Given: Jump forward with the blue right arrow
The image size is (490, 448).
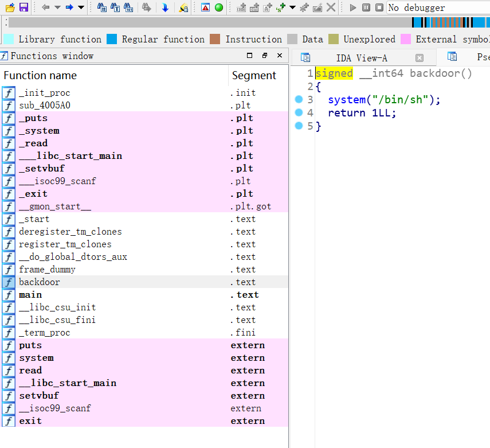Looking at the screenshot, I should [69, 7].
